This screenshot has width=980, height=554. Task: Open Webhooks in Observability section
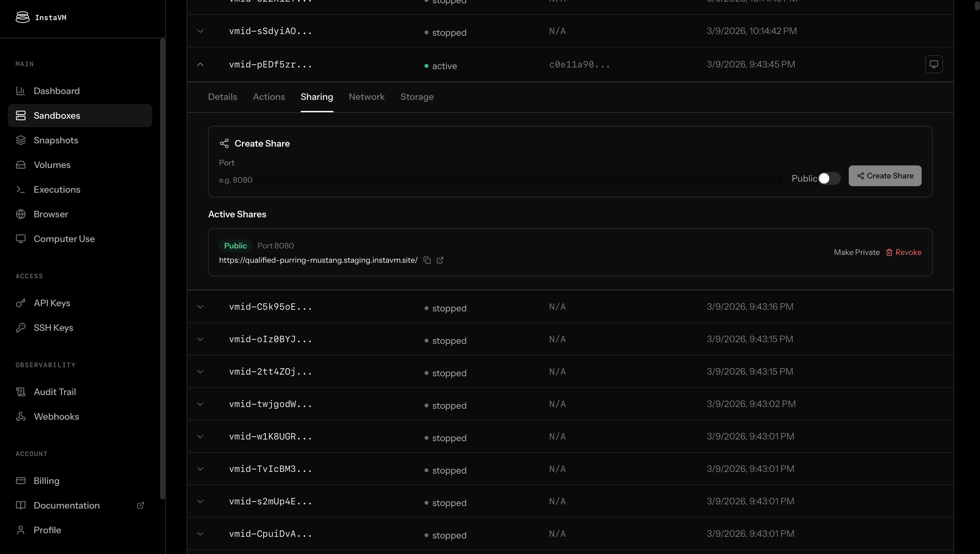(56, 416)
